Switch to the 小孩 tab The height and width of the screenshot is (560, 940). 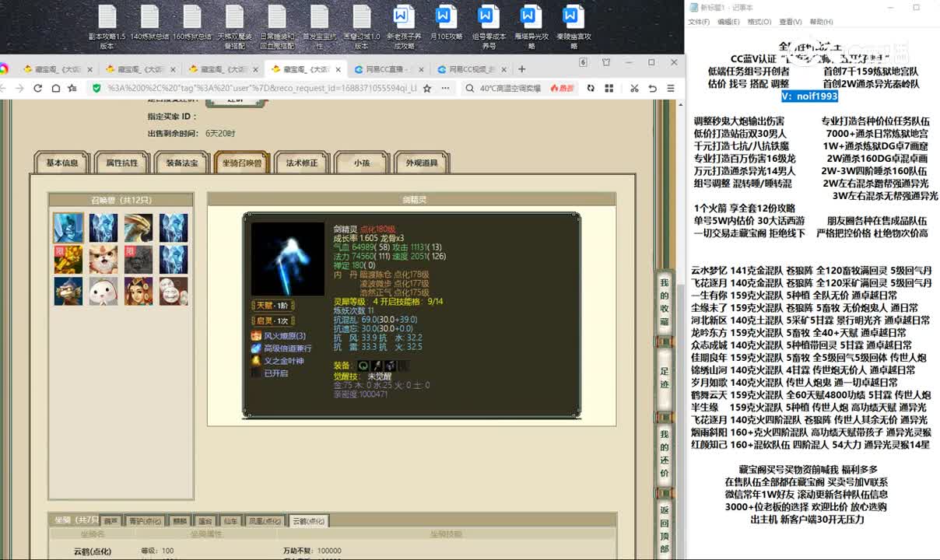(362, 163)
